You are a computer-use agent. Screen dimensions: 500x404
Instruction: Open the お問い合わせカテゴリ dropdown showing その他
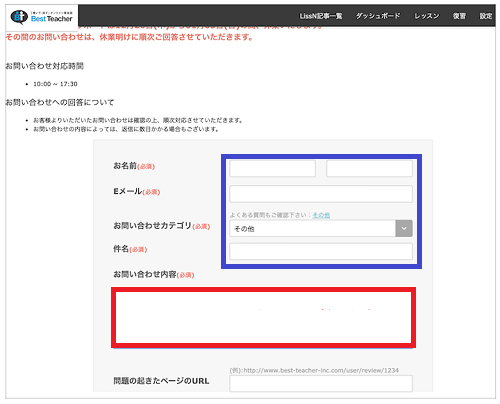pyautogui.click(x=321, y=228)
